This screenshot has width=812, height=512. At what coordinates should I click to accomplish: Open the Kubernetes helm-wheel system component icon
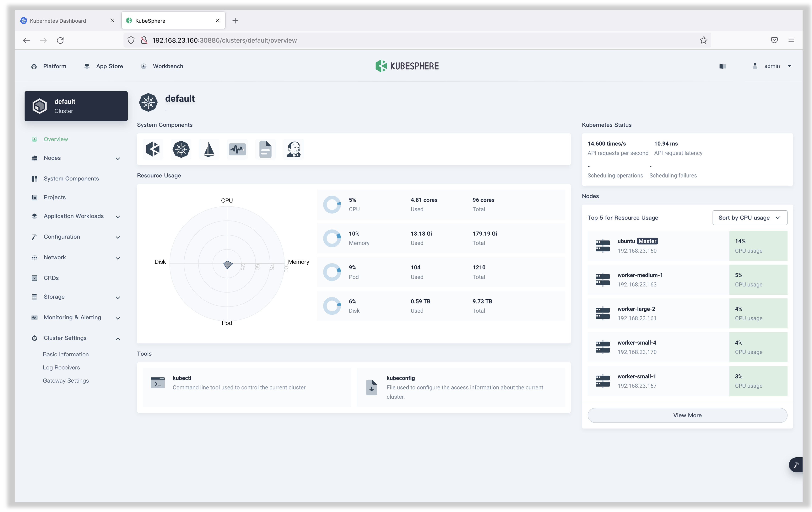(x=181, y=149)
